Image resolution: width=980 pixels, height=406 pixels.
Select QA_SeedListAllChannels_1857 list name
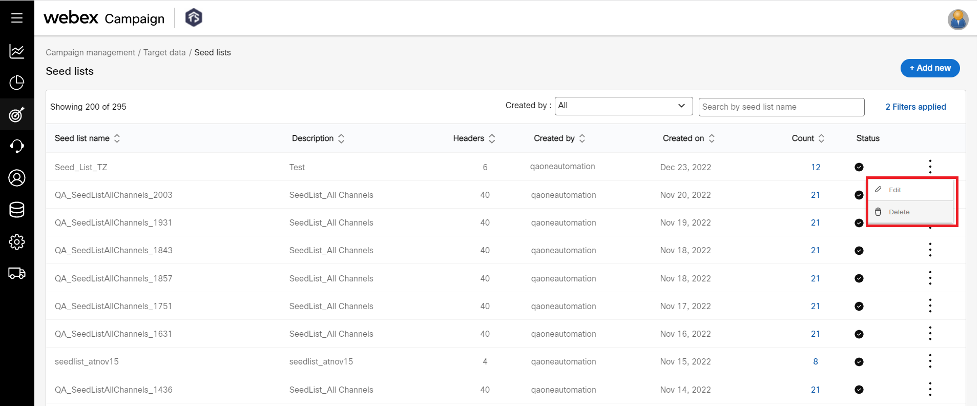pos(113,278)
